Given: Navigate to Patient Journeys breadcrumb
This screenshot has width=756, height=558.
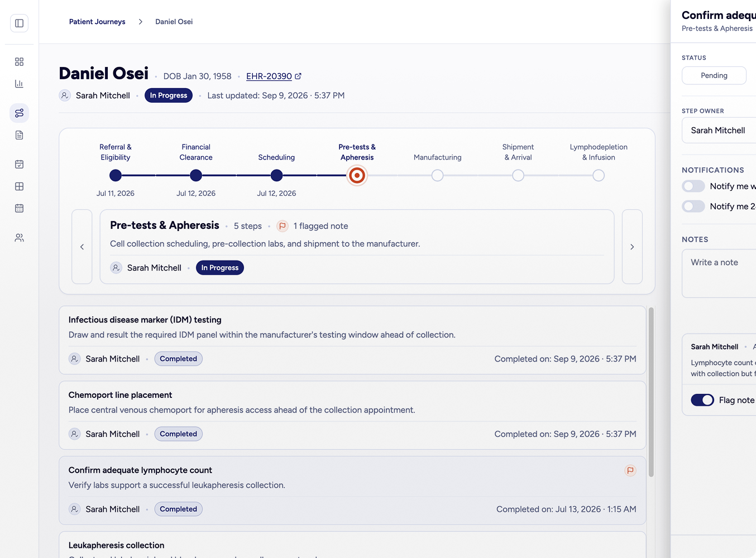Looking at the screenshot, I should (x=97, y=22).
